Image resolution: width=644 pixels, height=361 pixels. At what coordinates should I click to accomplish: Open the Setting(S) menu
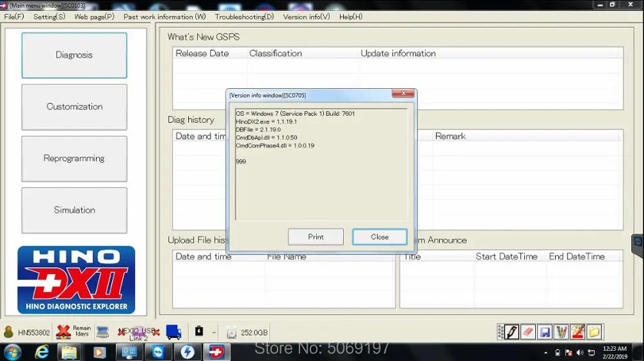(50, 17)
